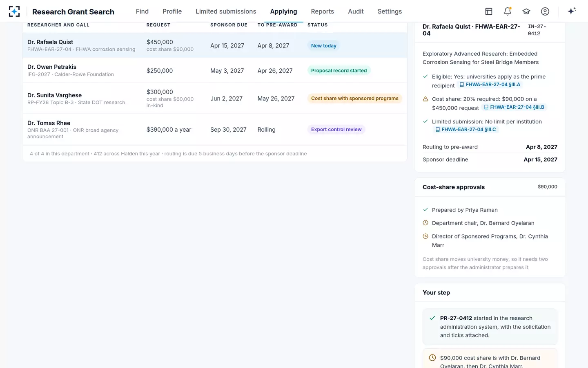This screenshot has height=368, width=588.
Task: Click the New today status badge
Action: coord(324,46)
